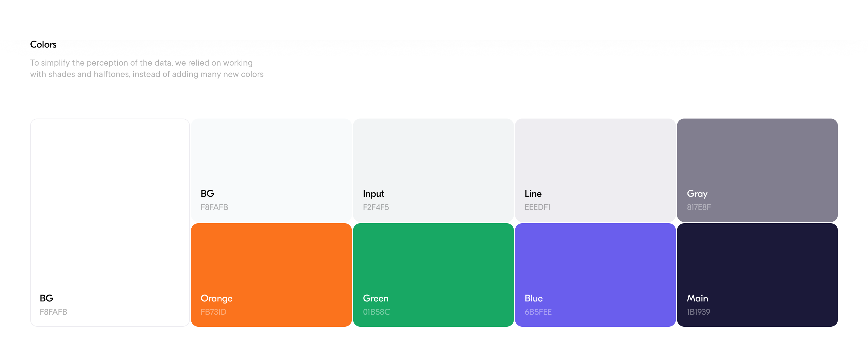Click the hex code F2F4F5
This screenshot has height=355, width=868.
click(x=376, y=207)
